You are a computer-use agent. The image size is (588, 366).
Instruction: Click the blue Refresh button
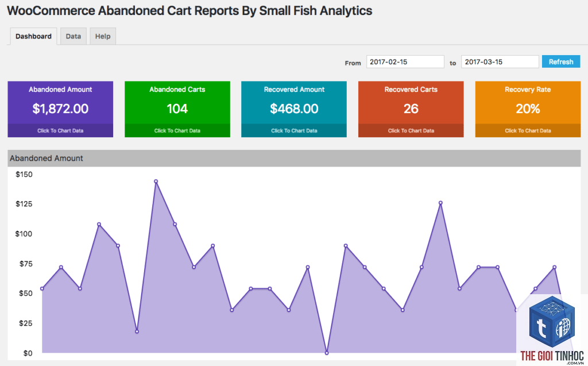click(x=561, y=62)
